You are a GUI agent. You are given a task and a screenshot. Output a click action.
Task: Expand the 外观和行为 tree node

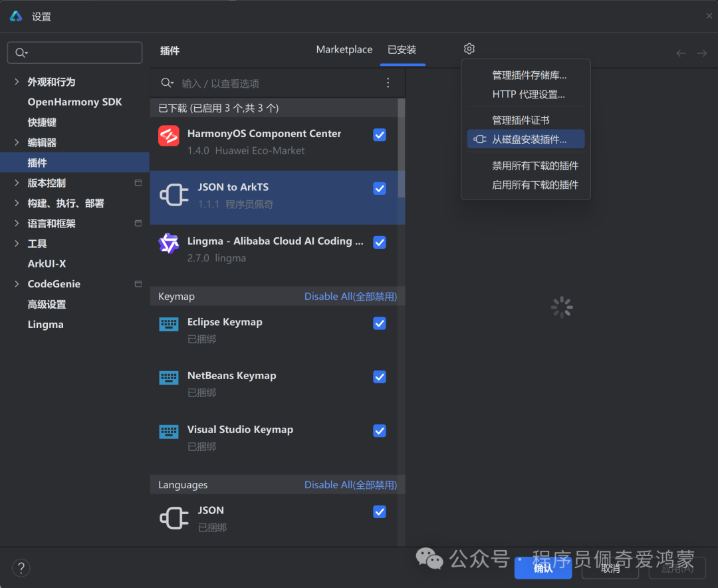click(17, 82)
